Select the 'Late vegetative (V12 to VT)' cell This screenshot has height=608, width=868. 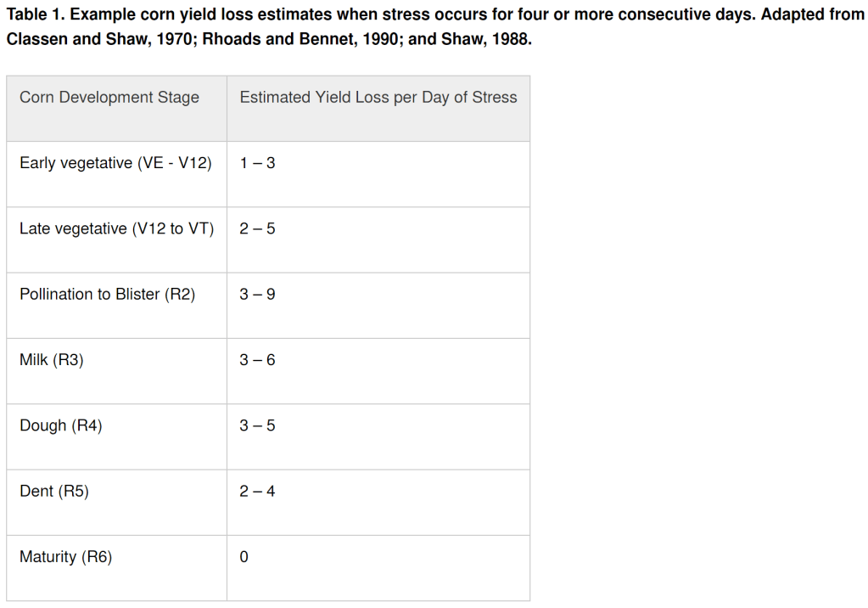pos(116,228)
